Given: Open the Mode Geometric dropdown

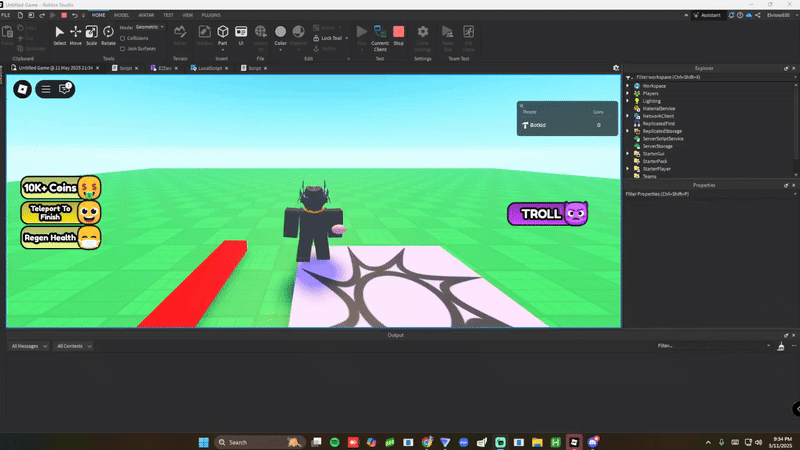Looking at the screenshot, I should tap(149, 27).
